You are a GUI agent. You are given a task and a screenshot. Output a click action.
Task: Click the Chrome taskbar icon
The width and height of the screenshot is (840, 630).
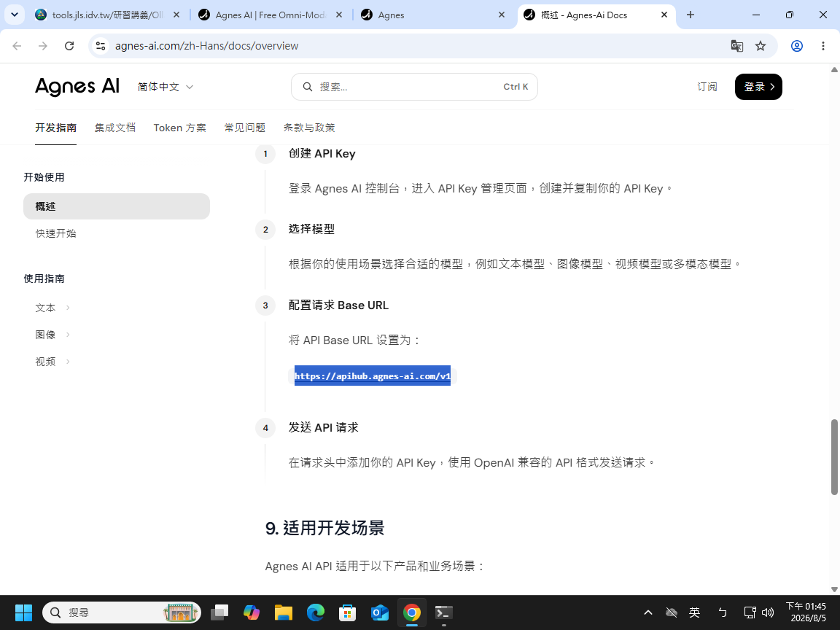coord(412,612)
